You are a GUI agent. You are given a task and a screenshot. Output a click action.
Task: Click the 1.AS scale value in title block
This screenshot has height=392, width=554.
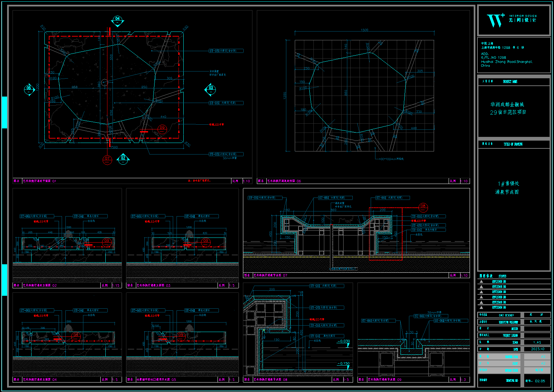[537, 342]
